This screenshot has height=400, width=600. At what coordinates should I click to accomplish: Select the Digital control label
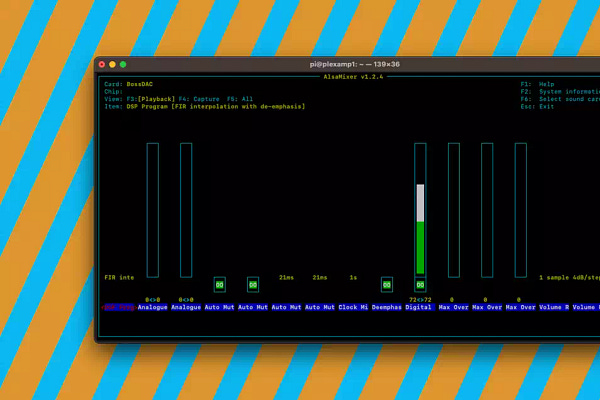point(420,307)
